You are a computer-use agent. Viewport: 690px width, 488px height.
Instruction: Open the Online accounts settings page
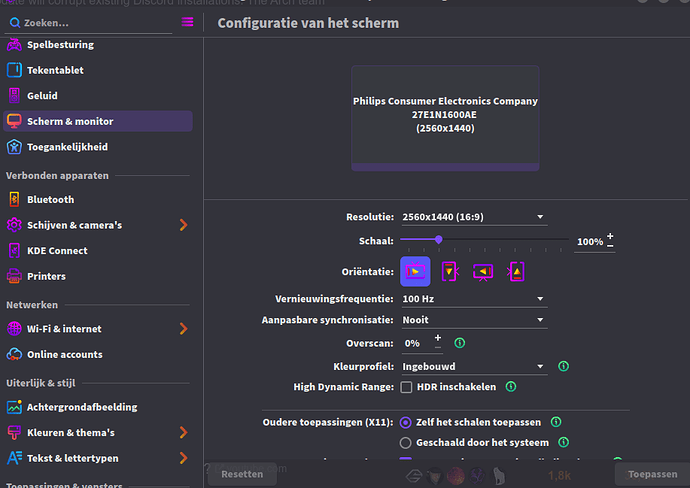tap(98, 354)
